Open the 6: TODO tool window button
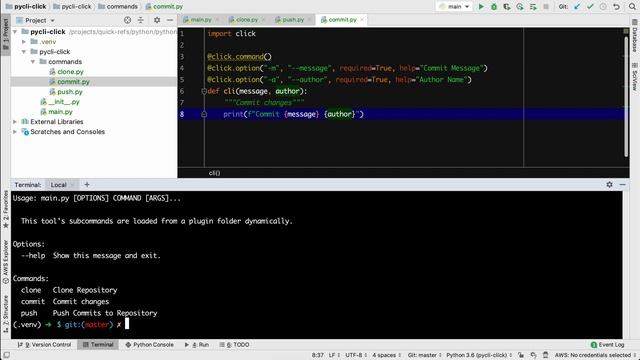 234,344
